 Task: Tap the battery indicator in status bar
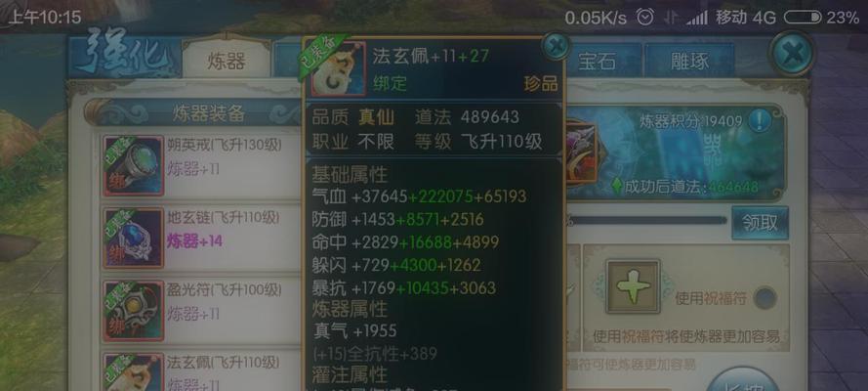coord(803,18)
